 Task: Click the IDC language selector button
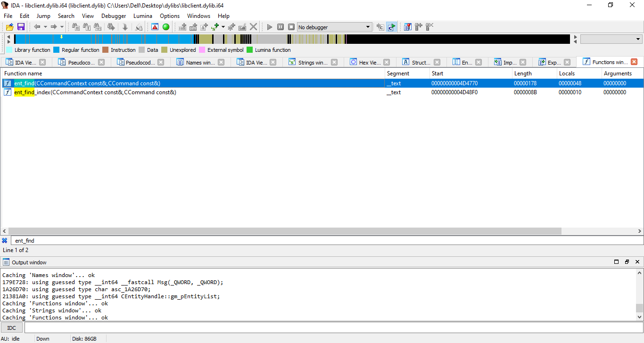[x=12, y=327]
